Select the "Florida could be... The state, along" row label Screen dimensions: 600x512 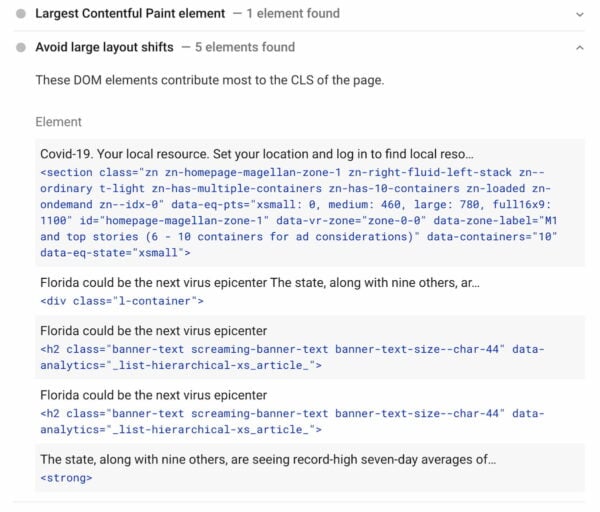(259, 284)
